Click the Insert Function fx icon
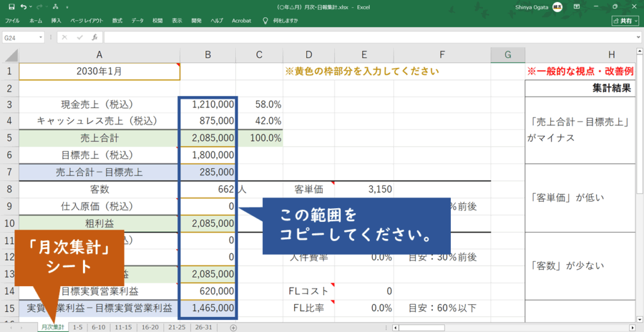 [x=94, y=37]
